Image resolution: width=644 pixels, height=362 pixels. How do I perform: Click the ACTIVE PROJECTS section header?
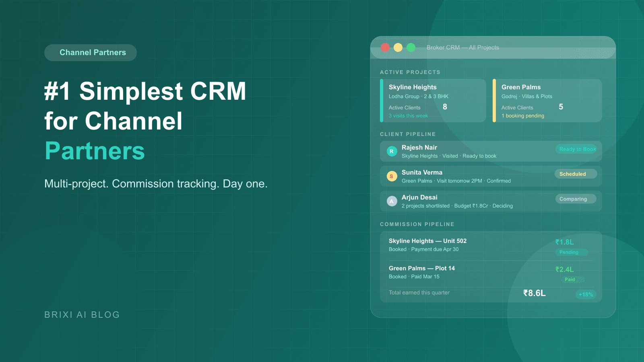(410, 72)
